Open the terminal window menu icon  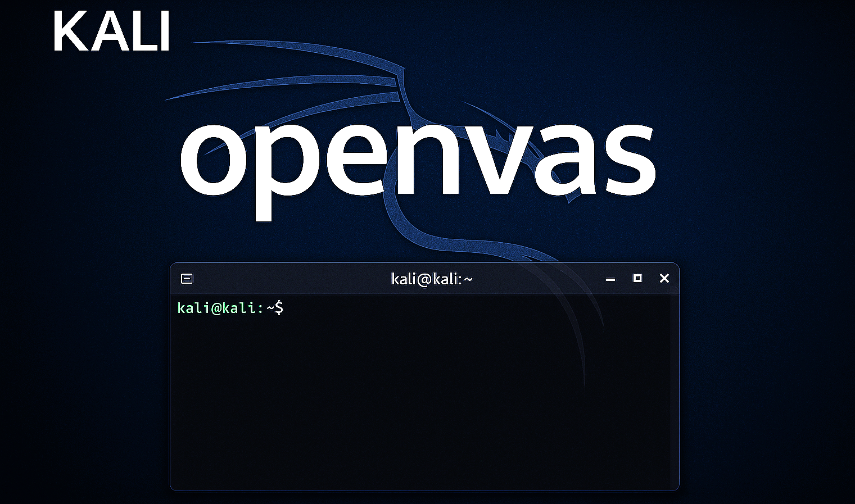(x=187, y=279)
